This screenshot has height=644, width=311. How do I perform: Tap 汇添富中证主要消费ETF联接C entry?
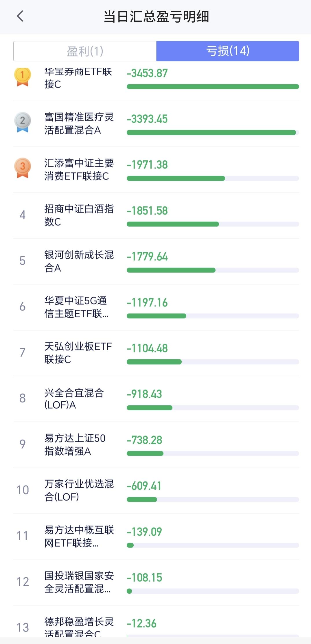(79, 169)
